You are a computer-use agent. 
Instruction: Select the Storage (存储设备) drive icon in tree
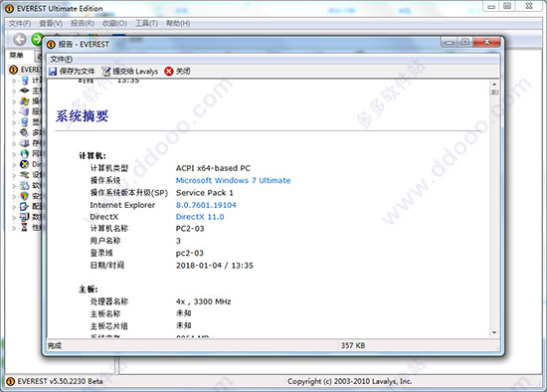tap(25, 143)
